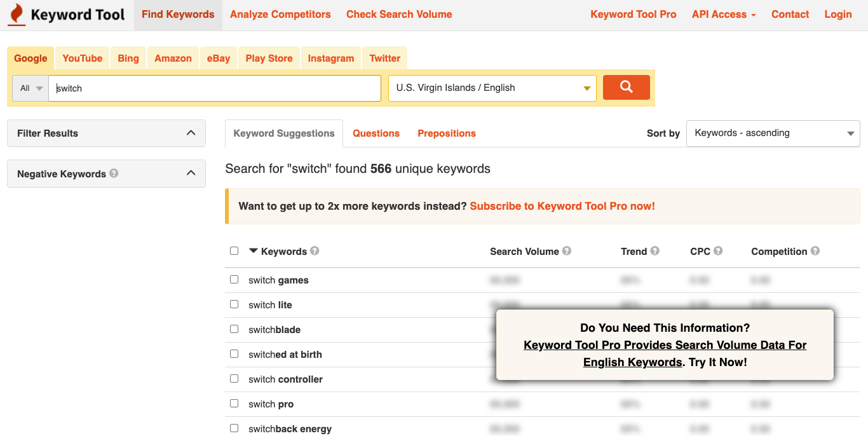This screenshot has width=868, height=436.
Task: Open the Sort by Keywords - ascending dropdown
Action: tap(773, 133)
